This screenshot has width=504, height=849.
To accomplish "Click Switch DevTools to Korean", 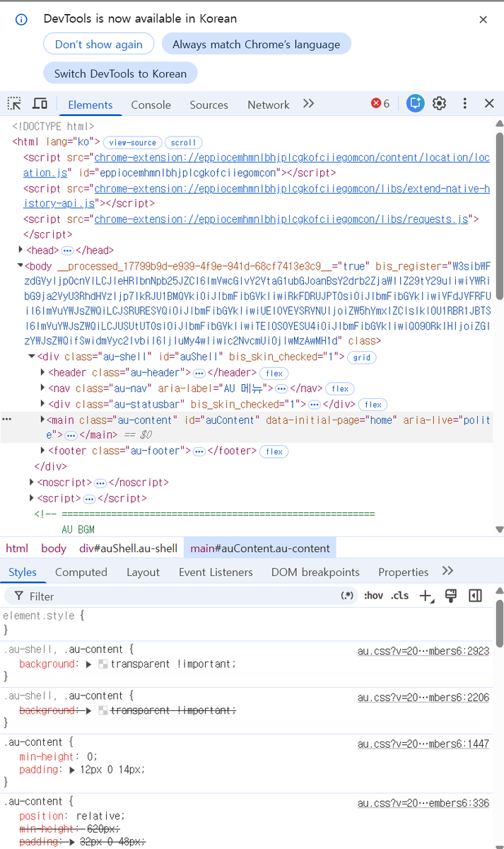I will [121, 73].
